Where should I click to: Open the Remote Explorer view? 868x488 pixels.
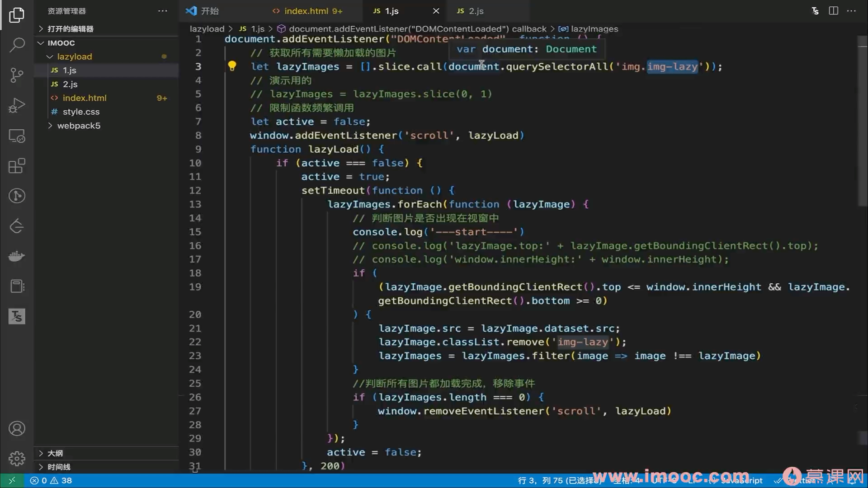[17, 136]
